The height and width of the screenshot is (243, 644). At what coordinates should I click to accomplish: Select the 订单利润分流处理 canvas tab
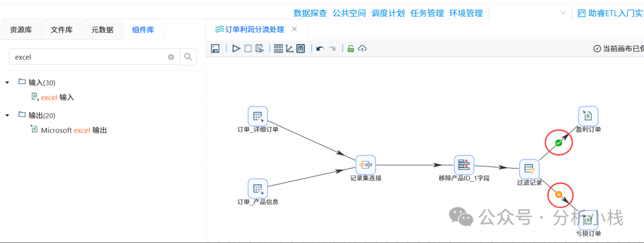tap(249, 29)
